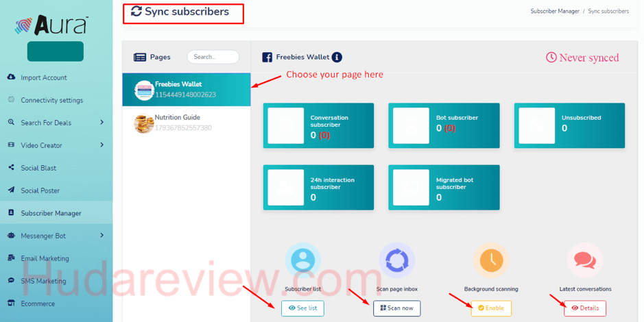Click the info icon next to Freebies Wallet
The height and width of the screenshot is (322, 644).
click(337, 57)
